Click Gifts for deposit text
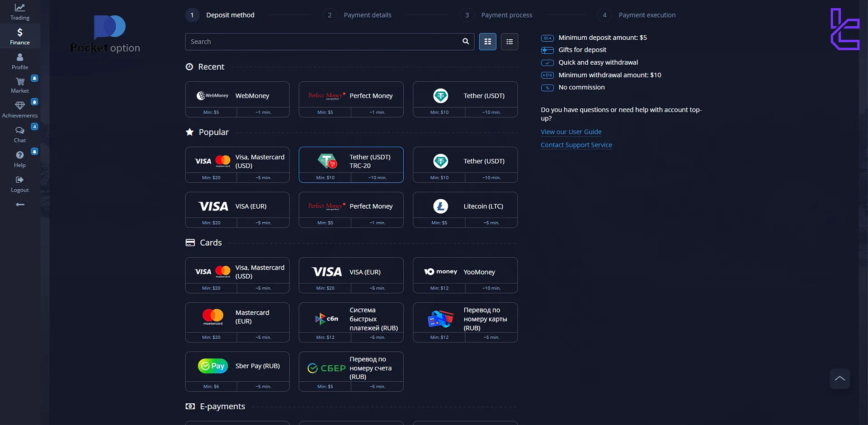Image resolution: width=868 pixels, height=425 pixels. coord(582,50)
